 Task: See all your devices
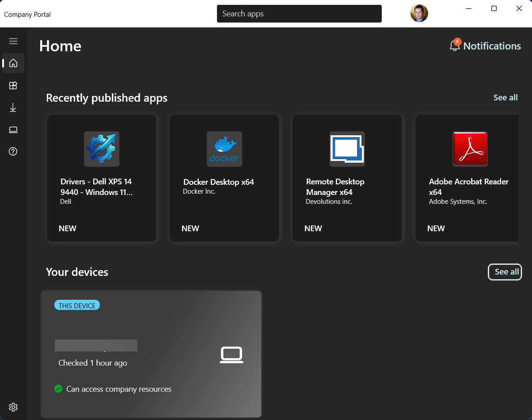point(505,272)
